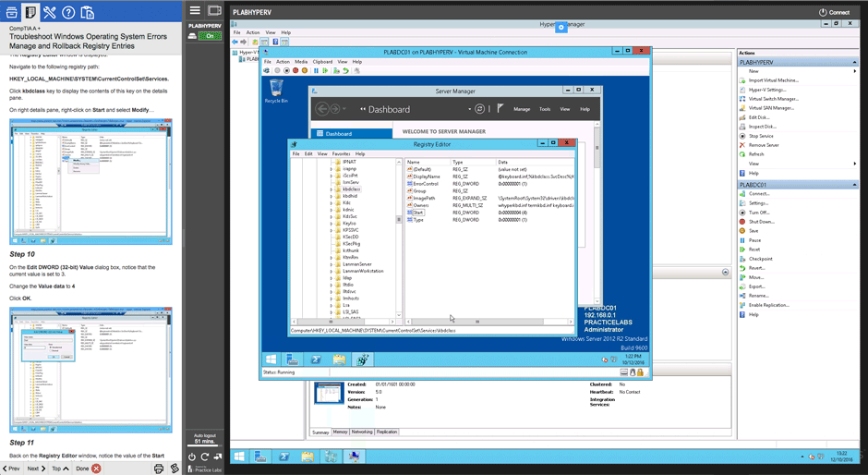Expand the kdnic registry key
Viewport: 868px width, 475px height.
[x=332, y=210]
